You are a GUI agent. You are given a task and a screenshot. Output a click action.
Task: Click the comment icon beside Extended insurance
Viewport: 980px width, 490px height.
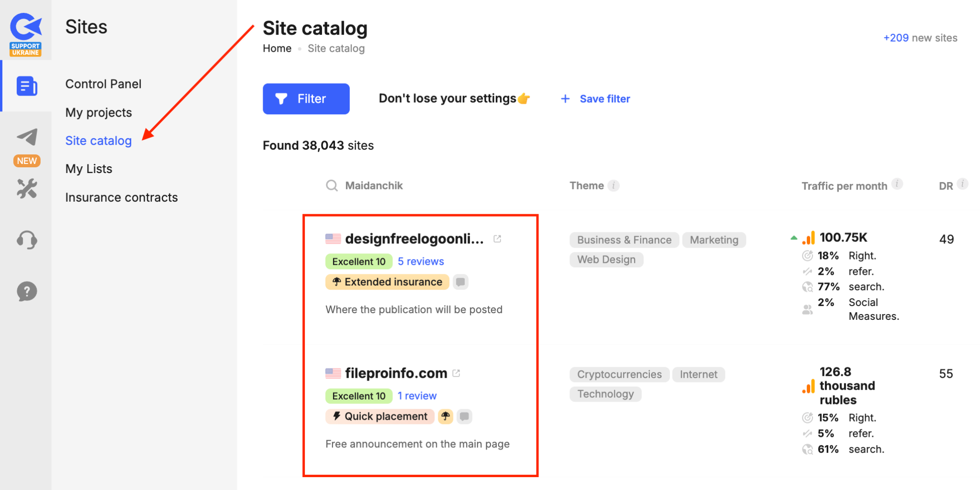460,282
